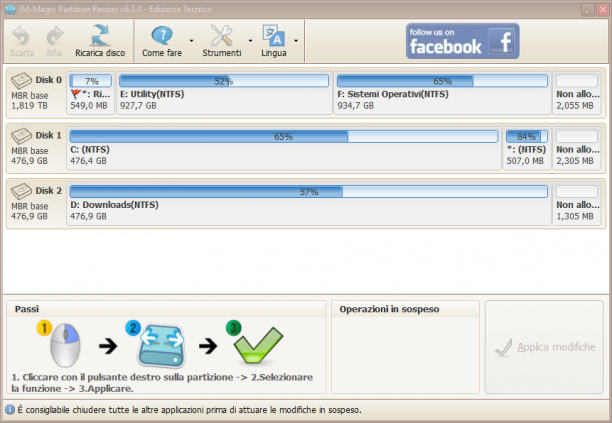This screenshot has height=423, width=612.
Task: Expand the Lingua dropdown arrow
Action: pyautogui.click(x=296, y=41)
